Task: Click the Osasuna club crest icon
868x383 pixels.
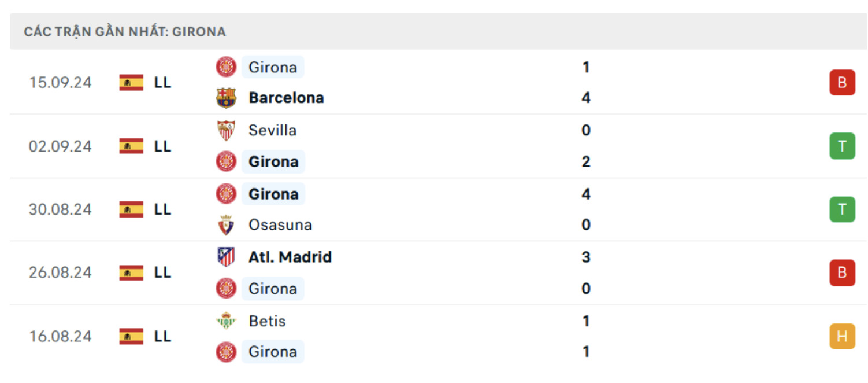Action: click(226, 225)
